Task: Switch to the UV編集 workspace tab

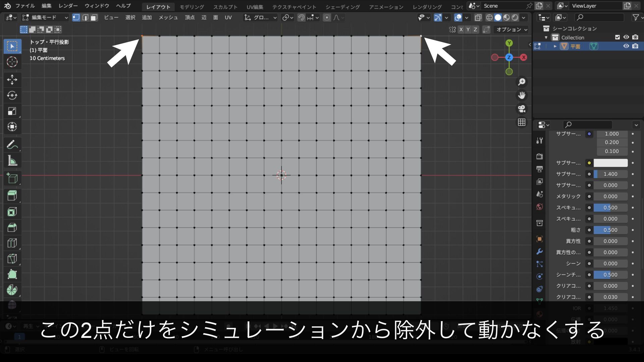Action: [x=255, y=7]
